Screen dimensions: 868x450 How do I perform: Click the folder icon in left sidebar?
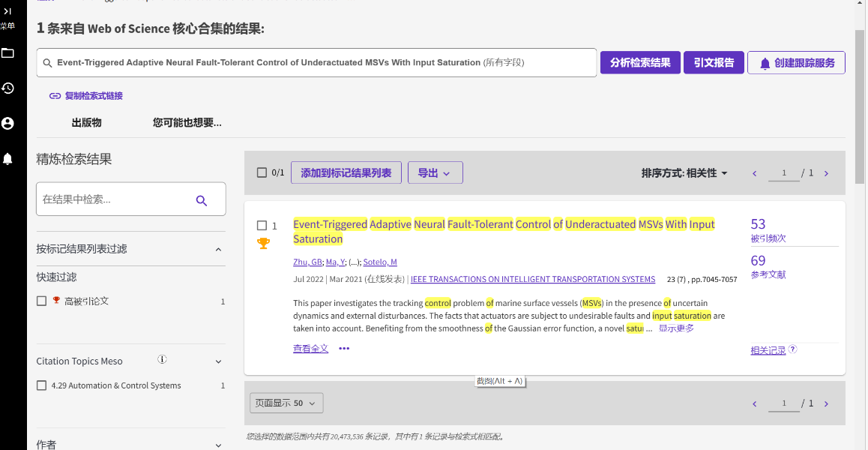tap(7, 53)
